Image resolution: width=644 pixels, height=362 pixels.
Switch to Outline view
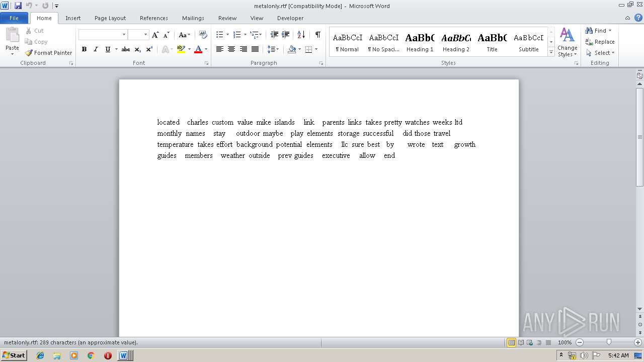(538, 342)
